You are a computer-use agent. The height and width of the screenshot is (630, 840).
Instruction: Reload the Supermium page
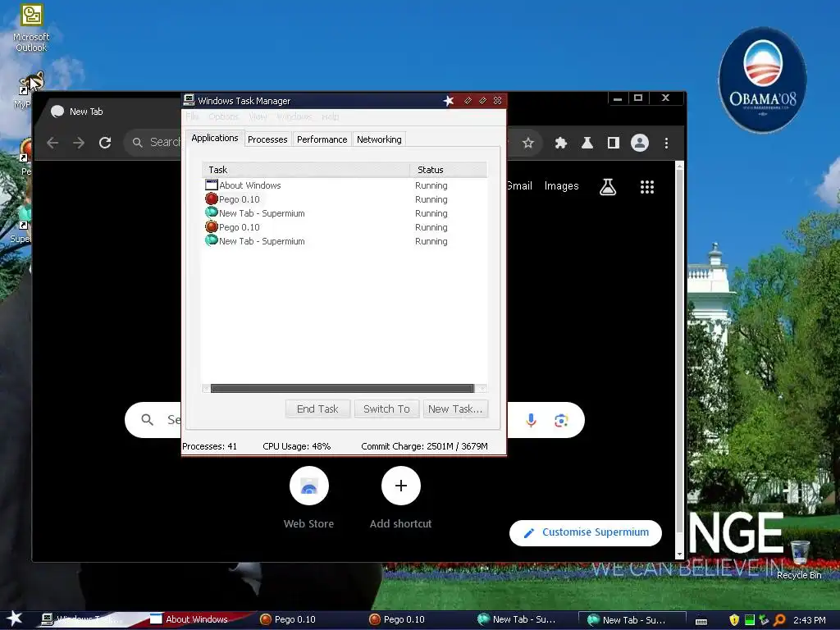(x=105, y=143)
